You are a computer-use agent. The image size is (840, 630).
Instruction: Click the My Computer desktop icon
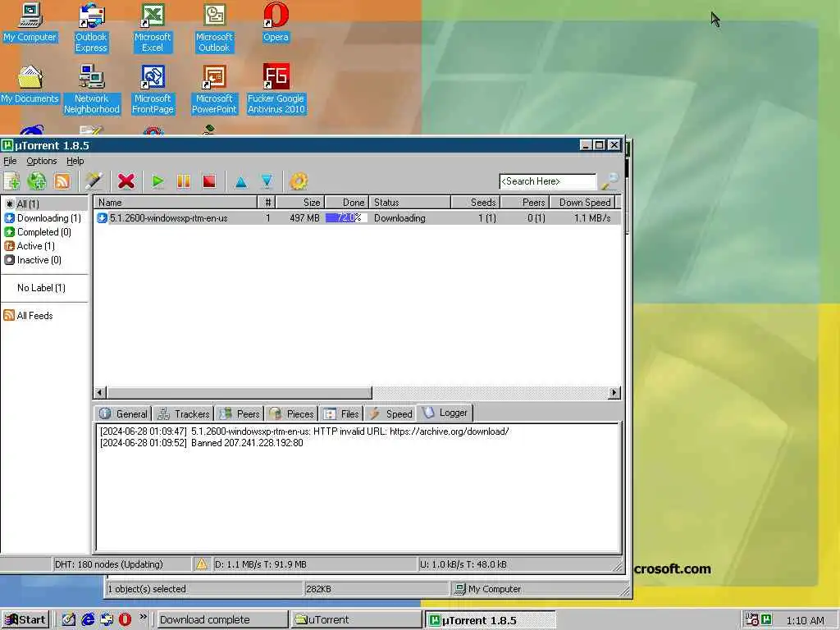coord(30,24)
